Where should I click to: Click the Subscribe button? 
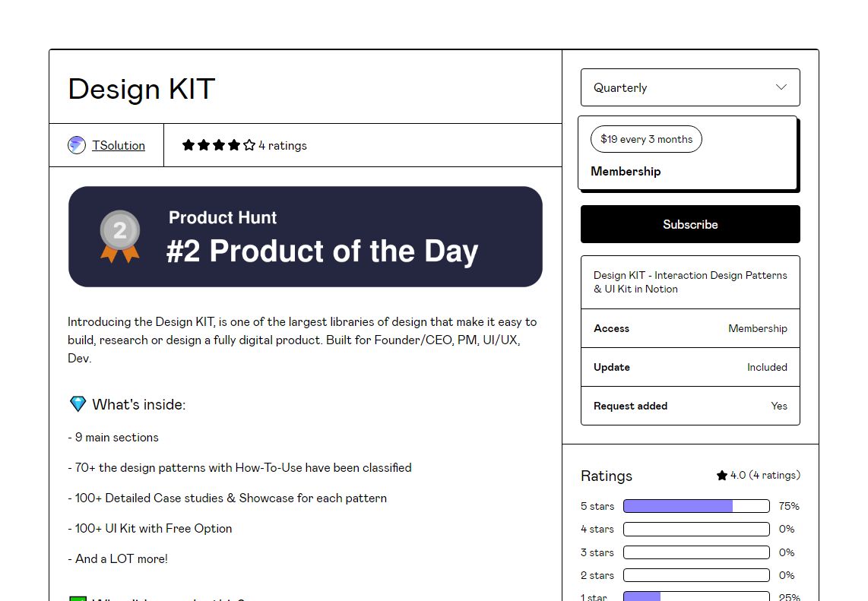[x=690, y=224]
